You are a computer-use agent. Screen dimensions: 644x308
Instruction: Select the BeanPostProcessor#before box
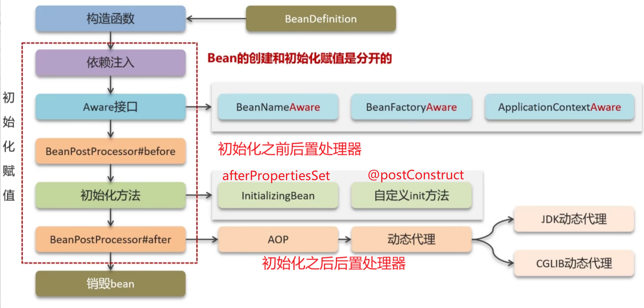tap(111, 151)
